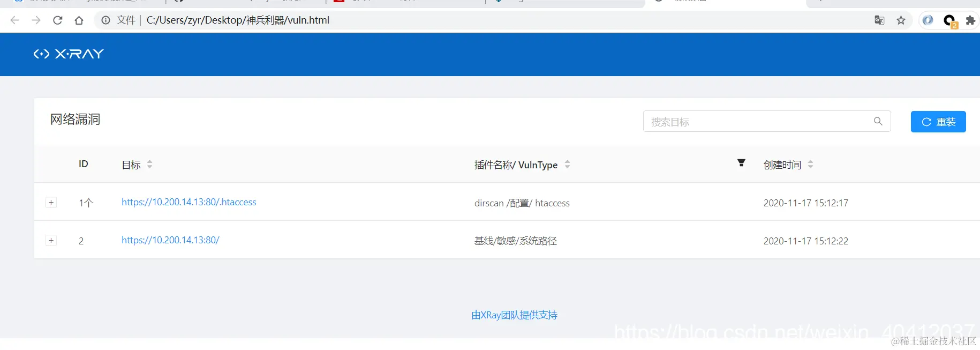Click the search magnifier icon
Screen dimensions: 980x350
click(x=878, y=121)
